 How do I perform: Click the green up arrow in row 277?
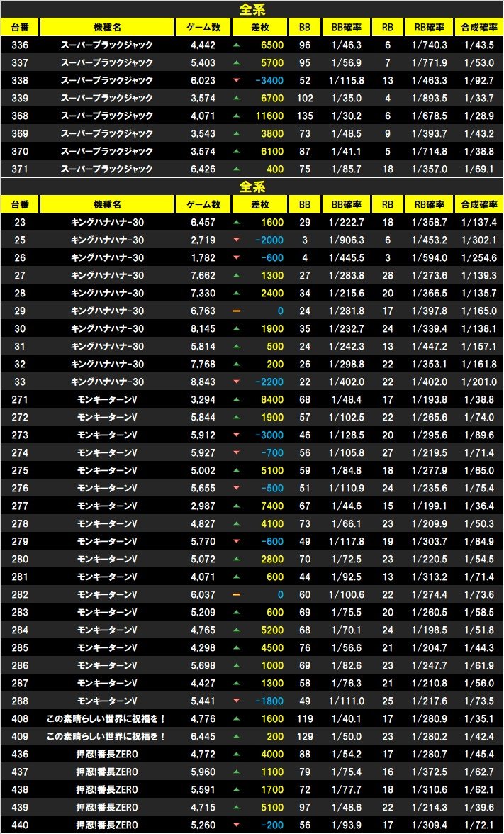click(237, 506)
